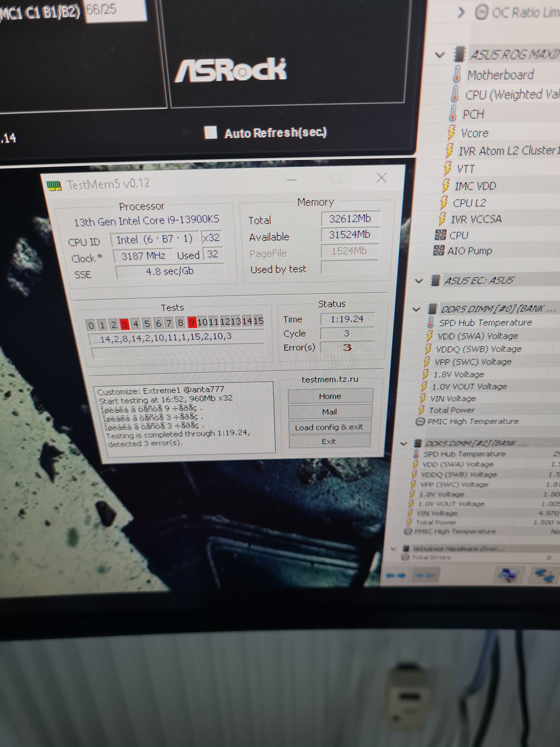Click the CPU ID Intel (6 · B7 · 1) field

click(155, 239)
